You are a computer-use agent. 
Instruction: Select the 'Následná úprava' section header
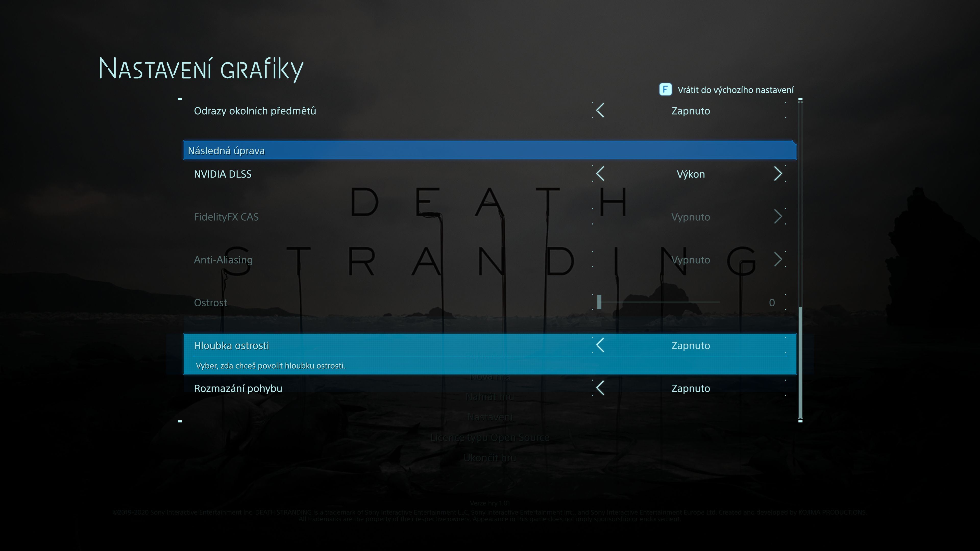490,150
